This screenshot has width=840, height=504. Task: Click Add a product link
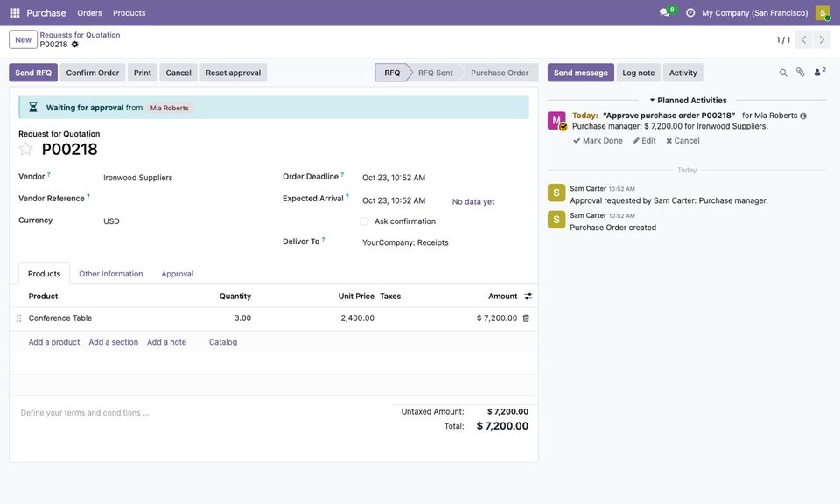pos(54,342)
